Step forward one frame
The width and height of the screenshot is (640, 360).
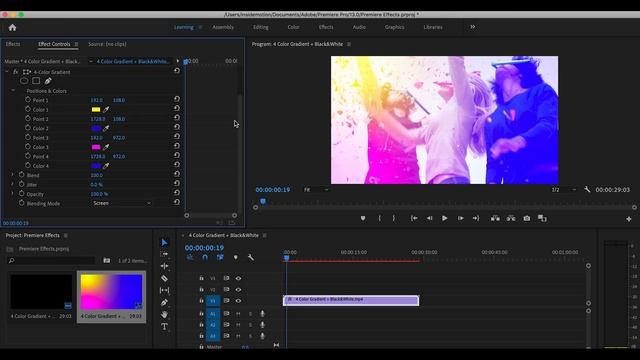(x=460, y=218)
